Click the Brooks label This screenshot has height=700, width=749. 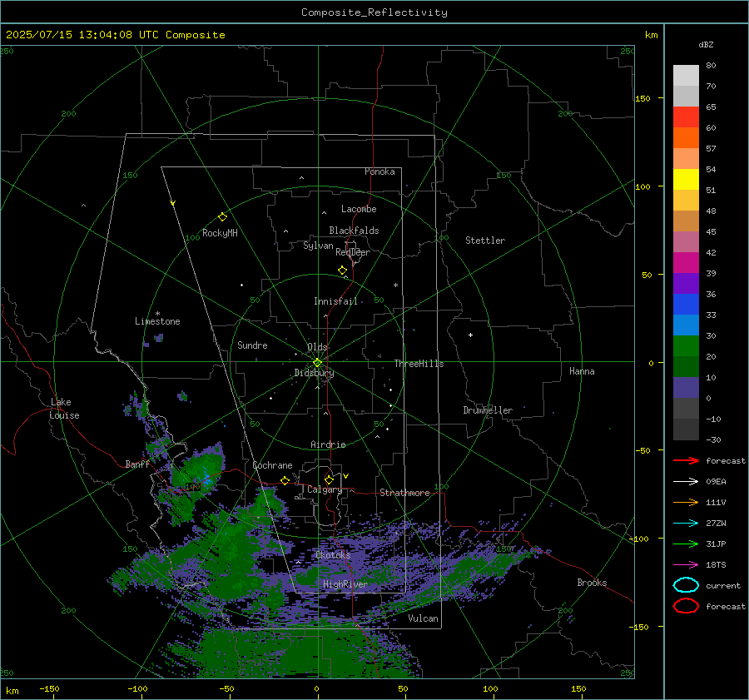(x=592, y=583)
